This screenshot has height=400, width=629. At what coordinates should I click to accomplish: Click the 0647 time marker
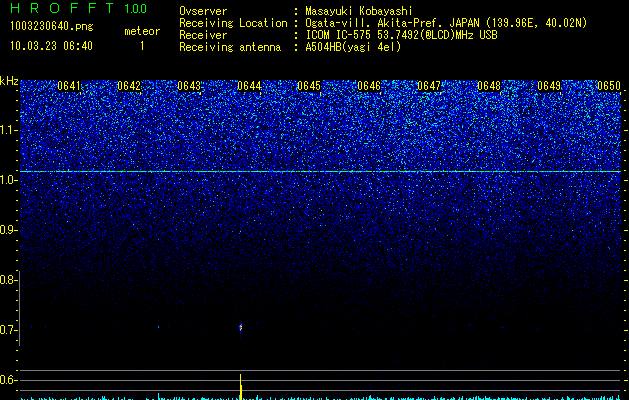click(429, 86)
